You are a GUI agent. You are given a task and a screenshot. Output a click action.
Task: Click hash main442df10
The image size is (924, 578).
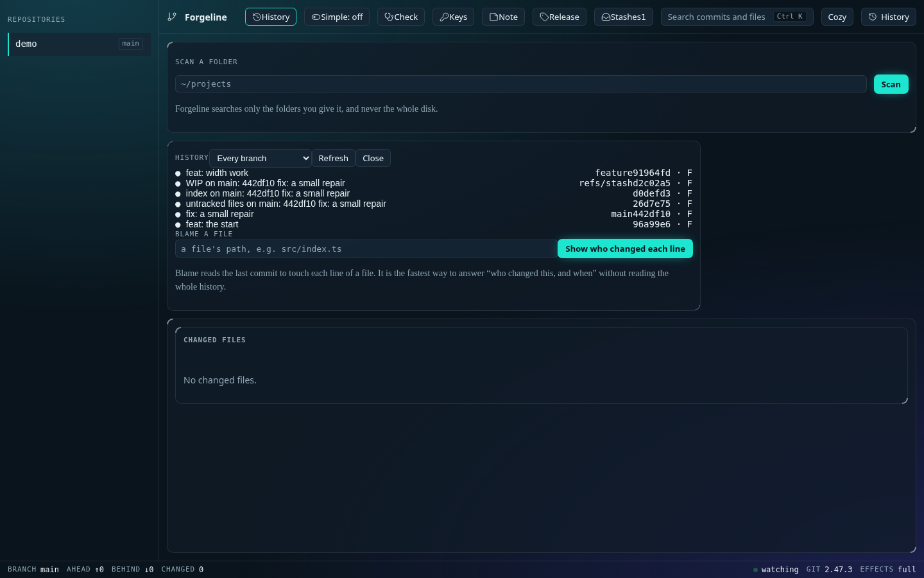coord(640,214)
